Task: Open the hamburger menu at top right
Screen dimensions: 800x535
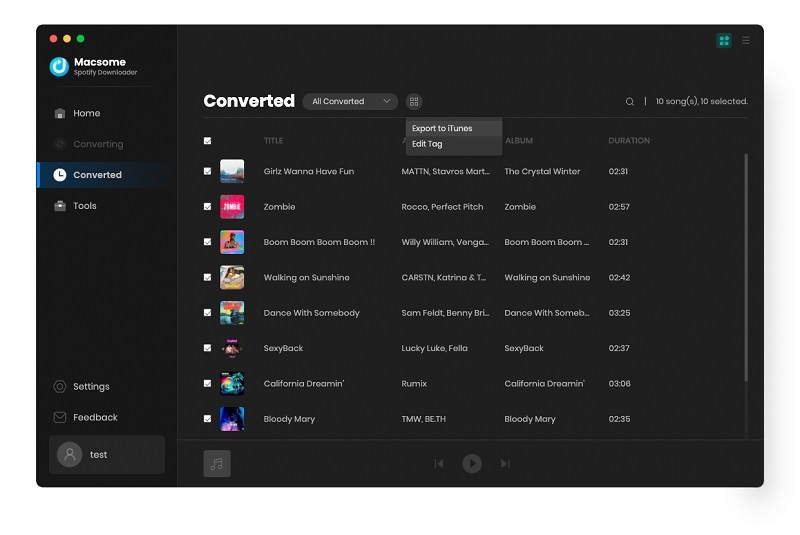Action: pyautogui.click(x=746, y=40)
